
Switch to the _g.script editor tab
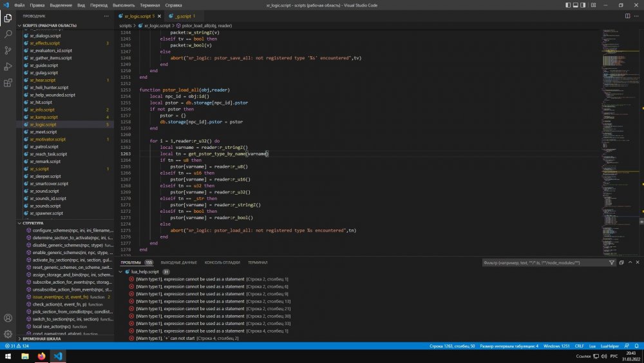click(182, 15)
